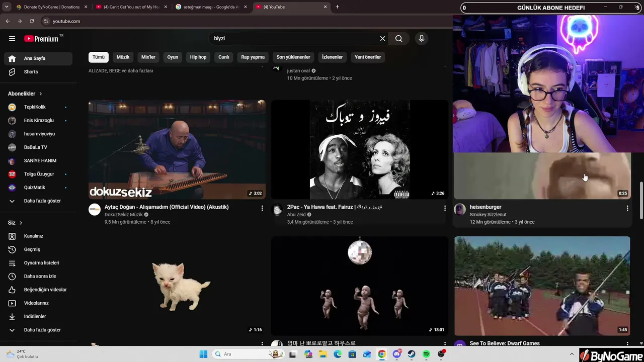Open options for Aytaç Doğan video

coord(262,208)
